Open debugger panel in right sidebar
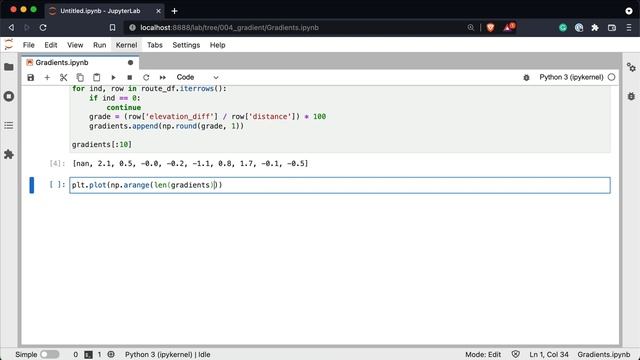This screenshot has height=360, width=640. [631, 96]
